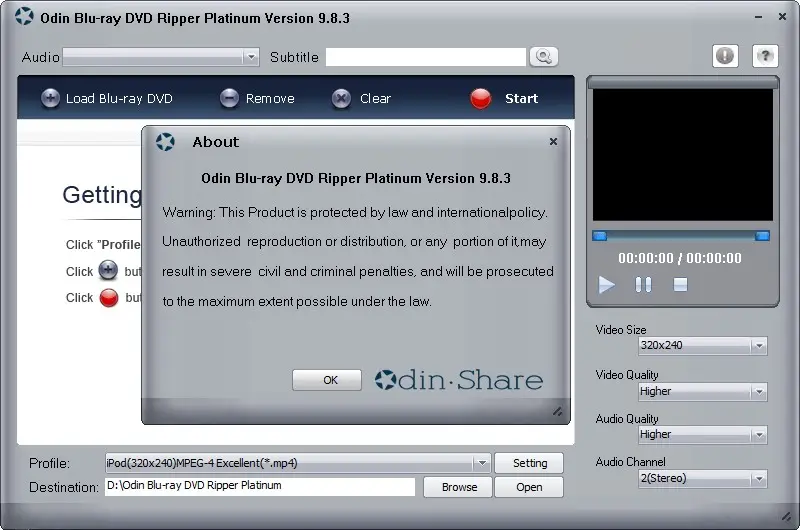Click the subtitle search magnifier icon
This screenshot has height=530, width=800.
(544, 57)
